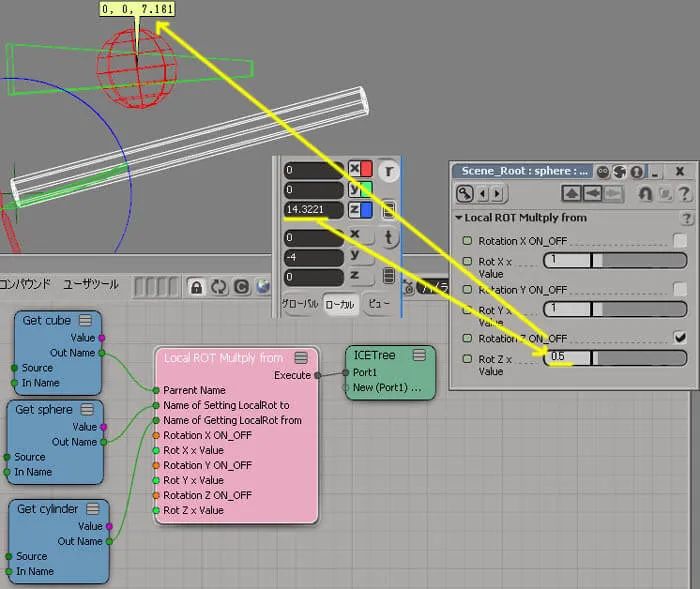Click the Rot Z x Value slider
Screen dimensions: 700x589
[615, 358]
